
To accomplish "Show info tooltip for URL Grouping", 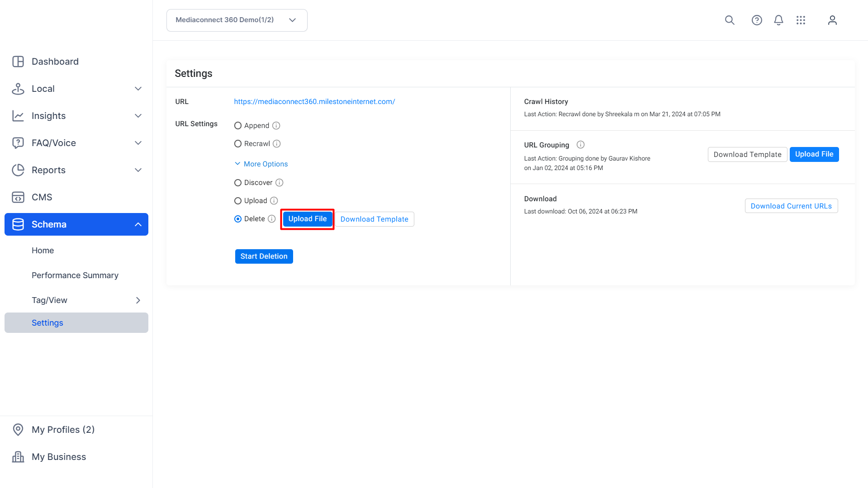I will (581, 145).
